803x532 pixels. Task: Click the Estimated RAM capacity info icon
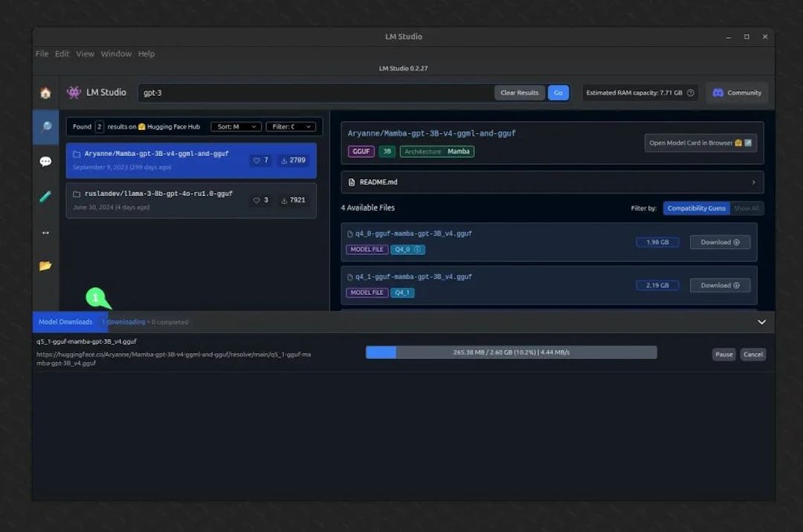tap(689, 92)
